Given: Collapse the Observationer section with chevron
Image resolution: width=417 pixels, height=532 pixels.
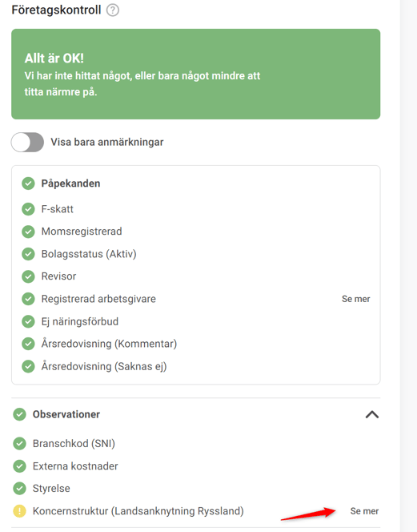Looking at the screenshot, I should click(372, 414).
